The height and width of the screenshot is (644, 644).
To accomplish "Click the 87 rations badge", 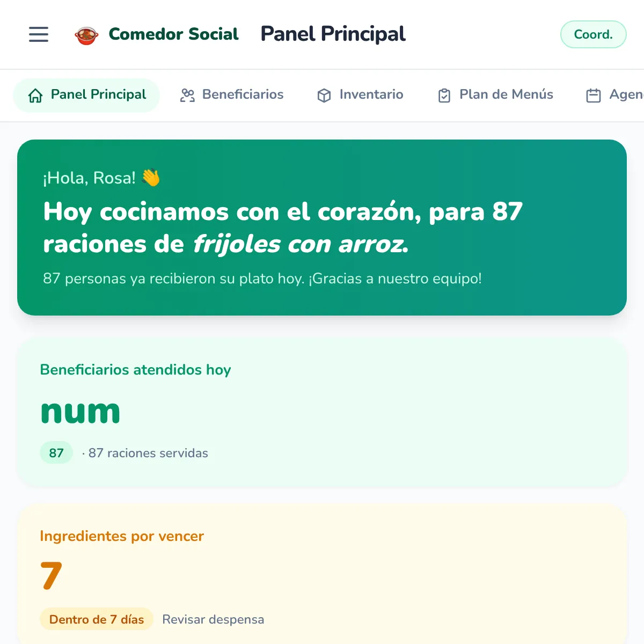I will click(x=56, y=453).
